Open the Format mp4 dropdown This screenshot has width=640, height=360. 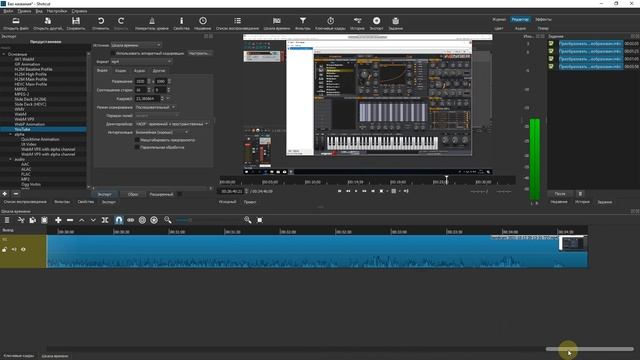click(141, 62)
